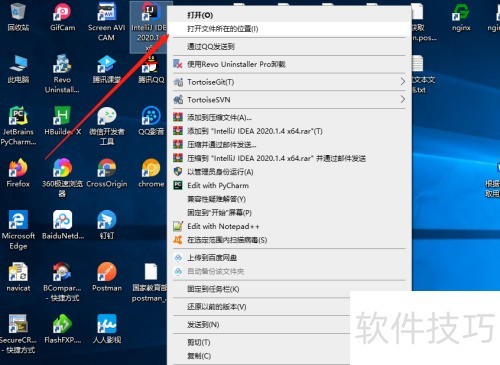Choose 打开文件所在的位置(I) menu entry
This screenshot has height=365, width=500.
289,29
